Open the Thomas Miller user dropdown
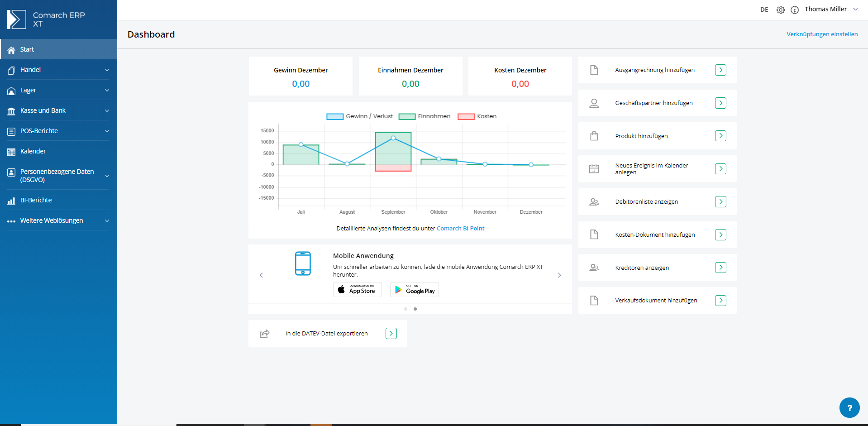This screenshot has height=426, width=868. click(x=831, y=10)
